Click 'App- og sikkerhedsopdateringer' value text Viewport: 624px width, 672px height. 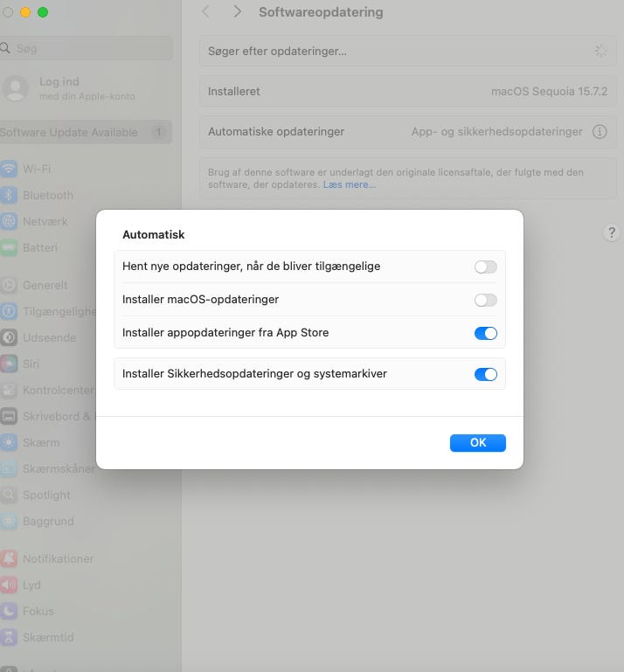[496, 132]
